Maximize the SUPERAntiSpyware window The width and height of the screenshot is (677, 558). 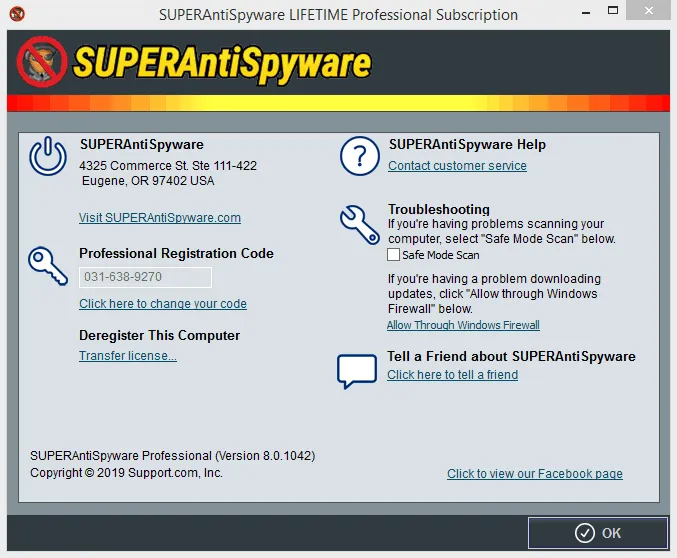click(613, 10)
